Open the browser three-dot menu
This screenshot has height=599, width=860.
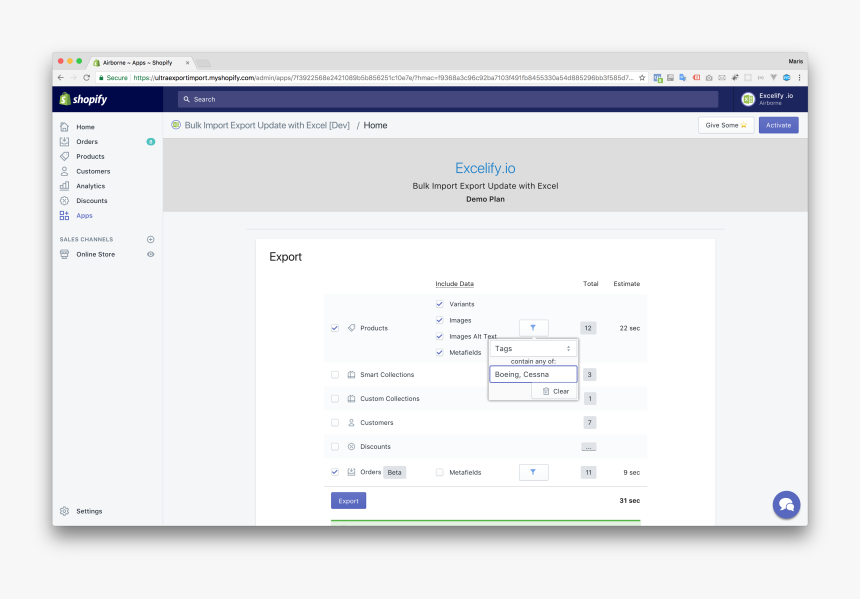[799, 78]
